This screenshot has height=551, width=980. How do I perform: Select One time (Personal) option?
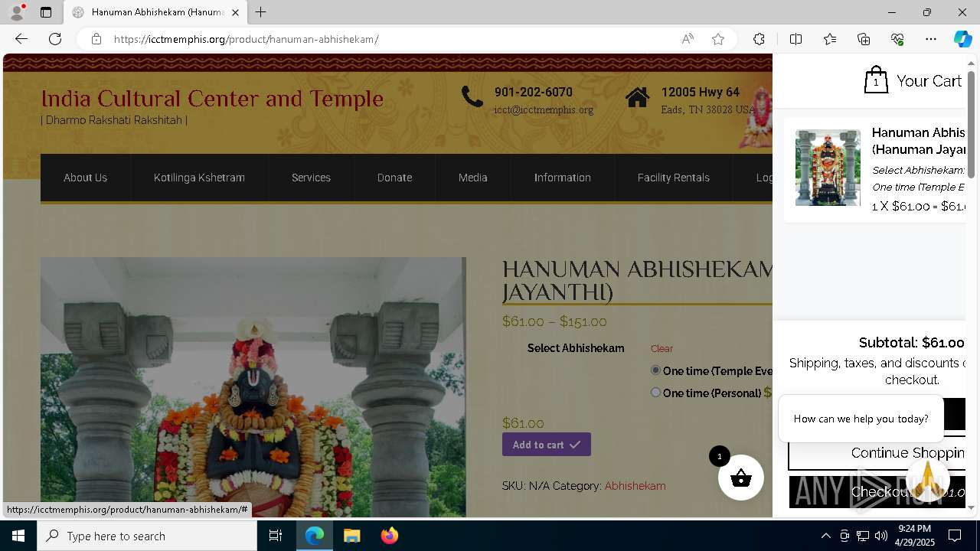click(x=655, y=393)
